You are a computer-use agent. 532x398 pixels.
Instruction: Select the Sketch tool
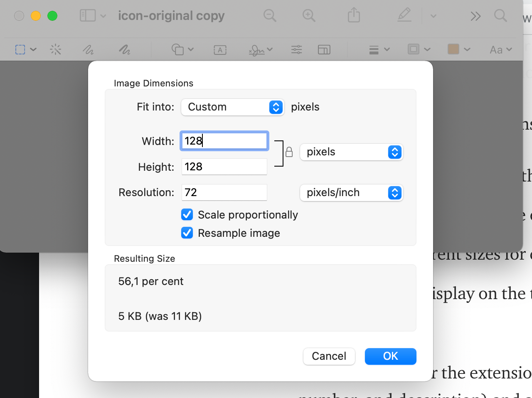coord(88,49)
